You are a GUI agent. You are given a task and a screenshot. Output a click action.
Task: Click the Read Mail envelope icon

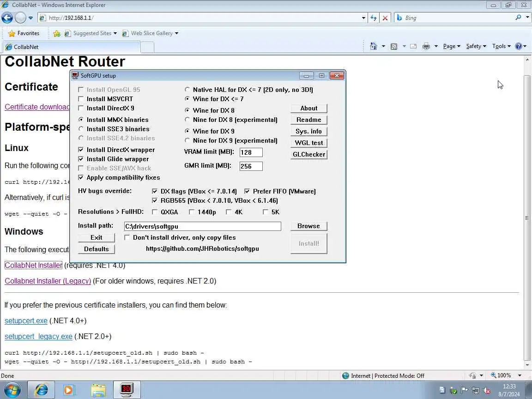tap(413, 46)
